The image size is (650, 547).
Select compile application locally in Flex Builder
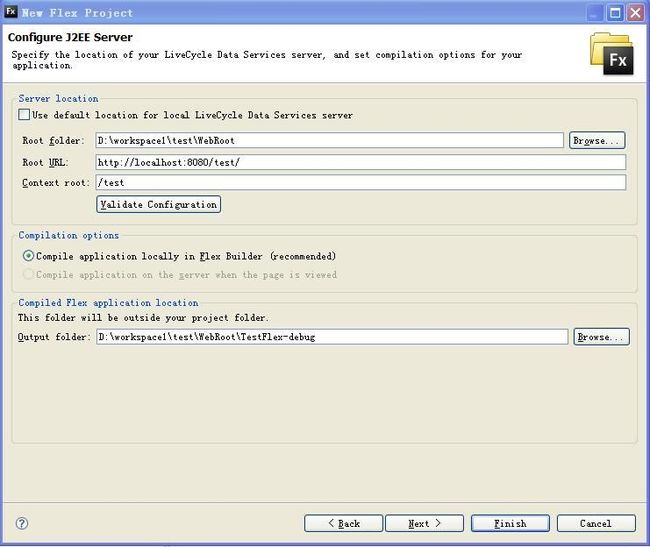(x=28, y=256)
